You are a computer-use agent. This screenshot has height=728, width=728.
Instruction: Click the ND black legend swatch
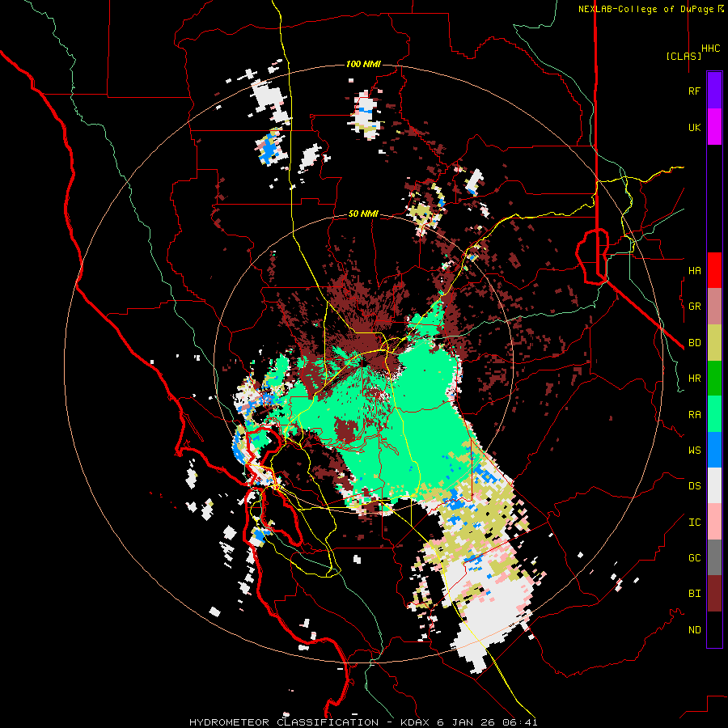click(714, 629)
